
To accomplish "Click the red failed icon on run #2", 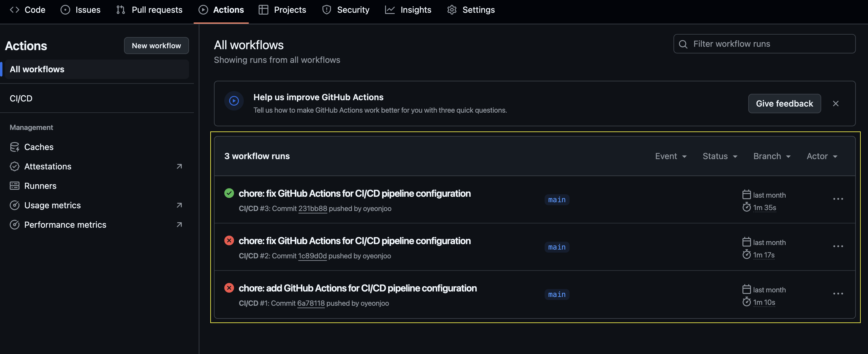I will [x=229, y=240].
